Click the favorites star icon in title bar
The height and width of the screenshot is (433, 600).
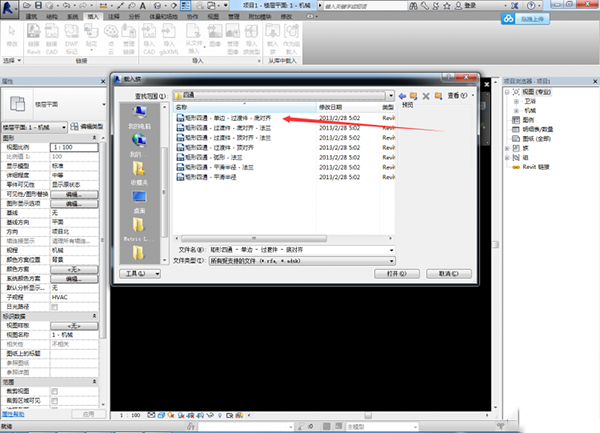(x=447, y=6)
